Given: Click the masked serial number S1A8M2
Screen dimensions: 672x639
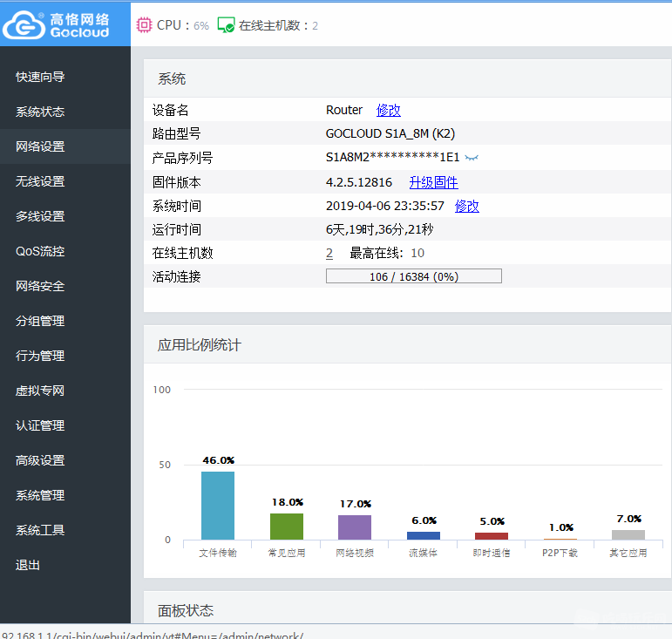Looking at the screenshot, I should pos(392,157).
